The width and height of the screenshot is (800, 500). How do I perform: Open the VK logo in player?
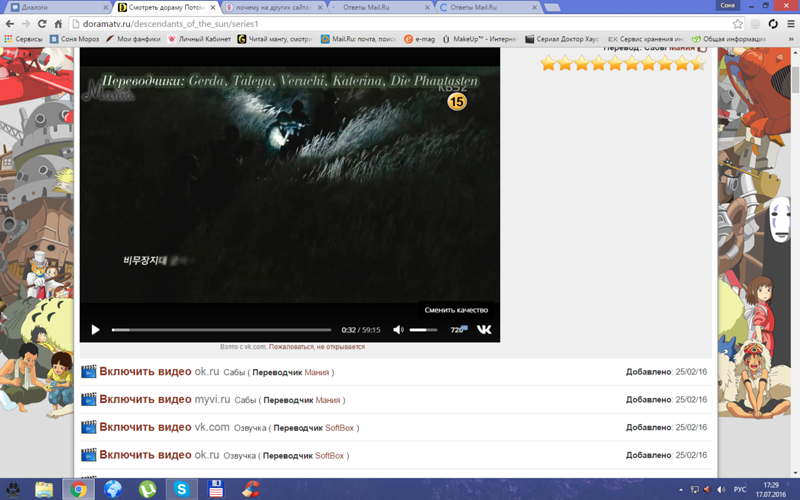point(484,330)
